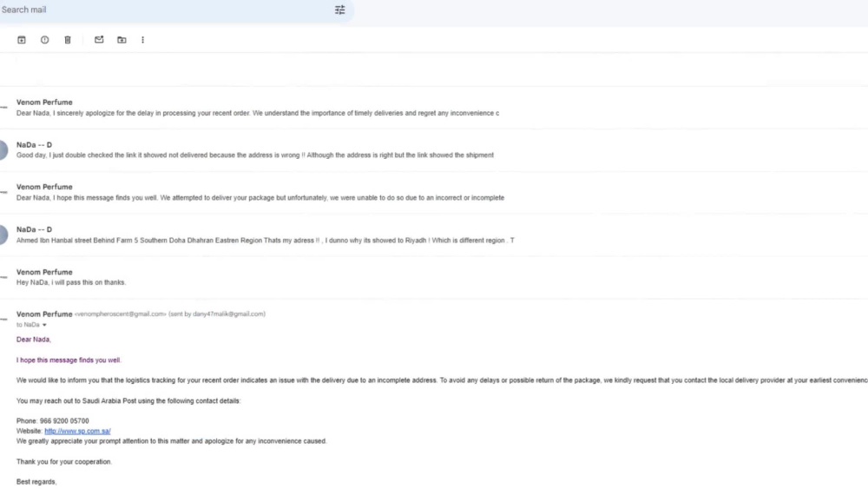This screenshot has height=489, width=868.
Task: Click phone number 966 9200 05700
Action: [64, 421]
